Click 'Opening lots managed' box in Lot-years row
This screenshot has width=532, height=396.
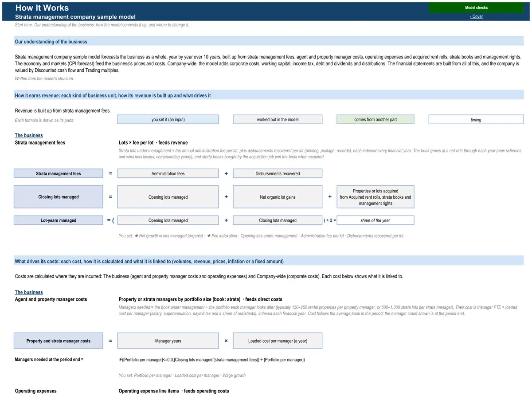168,220
